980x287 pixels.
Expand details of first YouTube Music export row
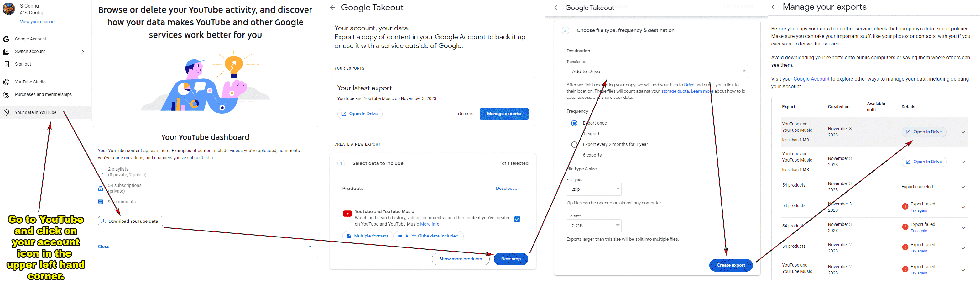[963, 132]
